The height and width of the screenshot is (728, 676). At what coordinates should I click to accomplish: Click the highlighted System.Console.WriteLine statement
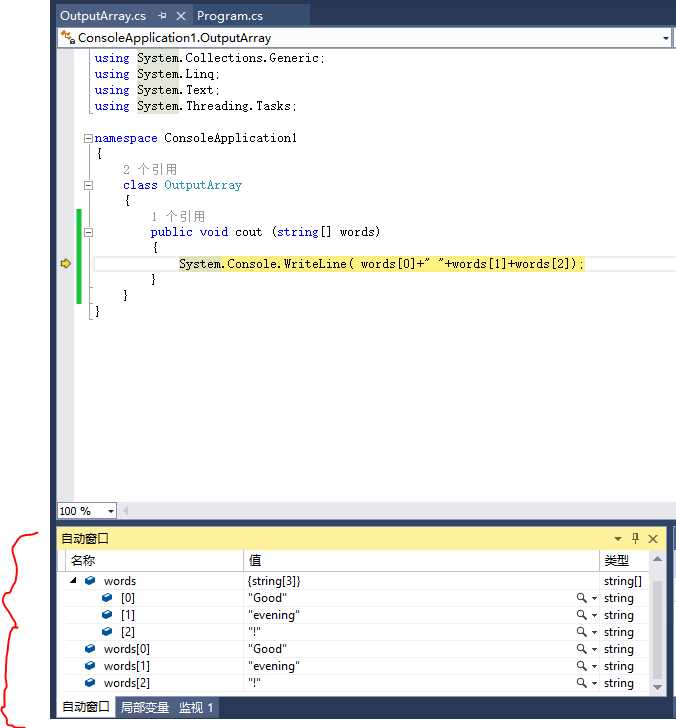click(x=381, y=264)
